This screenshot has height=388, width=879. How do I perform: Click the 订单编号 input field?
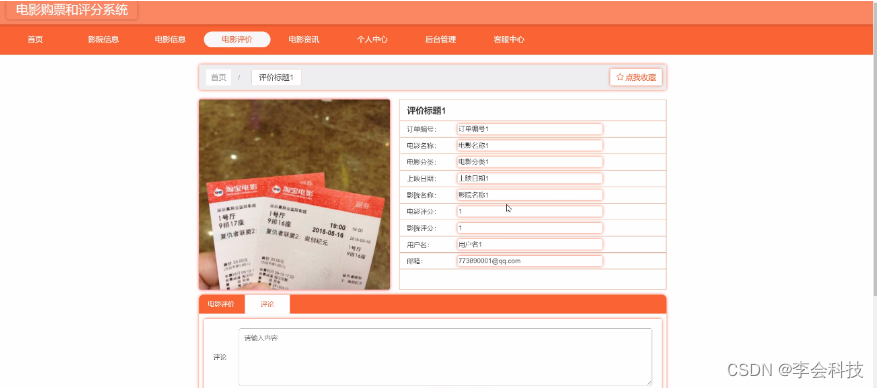530,129
